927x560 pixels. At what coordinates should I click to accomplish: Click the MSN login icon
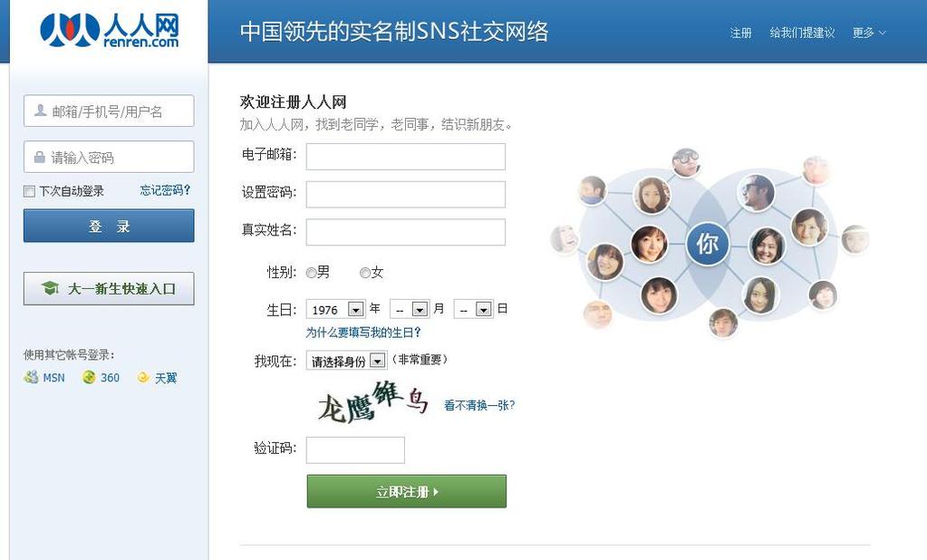click(x=32, y=377)
